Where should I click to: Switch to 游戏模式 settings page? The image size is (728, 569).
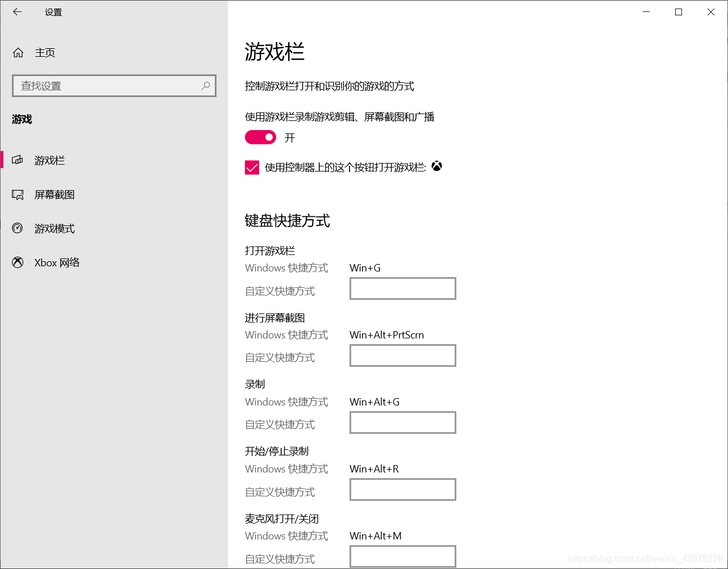click(x=114, y=228)
